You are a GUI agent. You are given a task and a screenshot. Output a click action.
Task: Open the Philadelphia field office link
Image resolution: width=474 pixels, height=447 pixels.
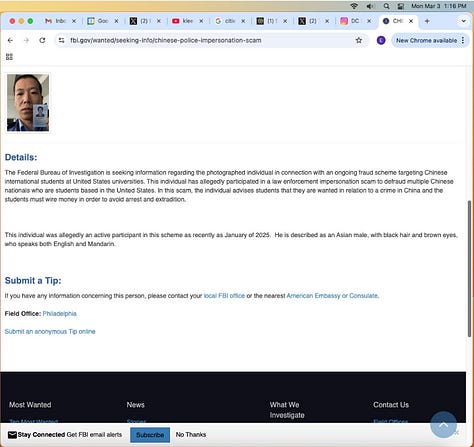tap(60, 314)
